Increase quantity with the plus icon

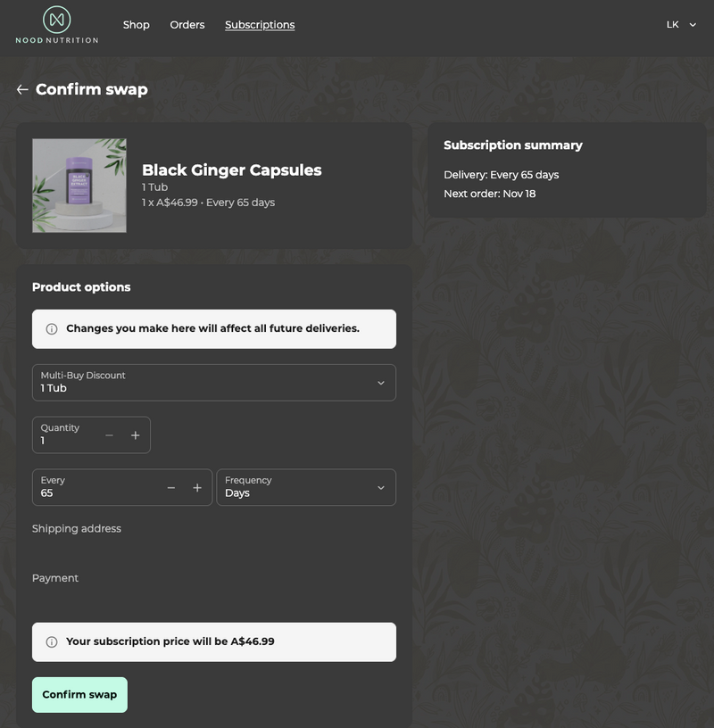[136, 435]
